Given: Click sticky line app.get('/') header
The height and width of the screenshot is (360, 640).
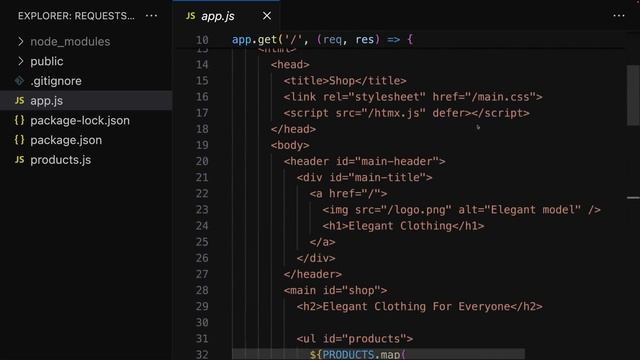Looking at the screenshot, I should [322, 40].
